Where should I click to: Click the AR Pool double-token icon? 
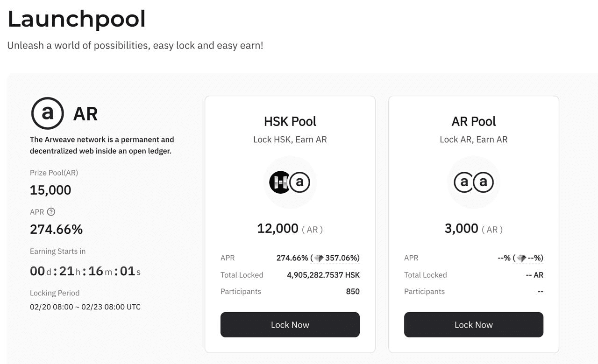473,182
